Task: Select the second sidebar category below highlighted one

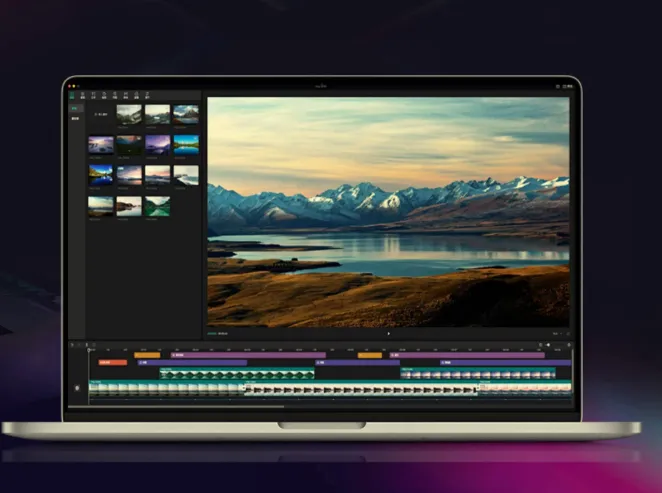Action: click(x=74, y=119)
